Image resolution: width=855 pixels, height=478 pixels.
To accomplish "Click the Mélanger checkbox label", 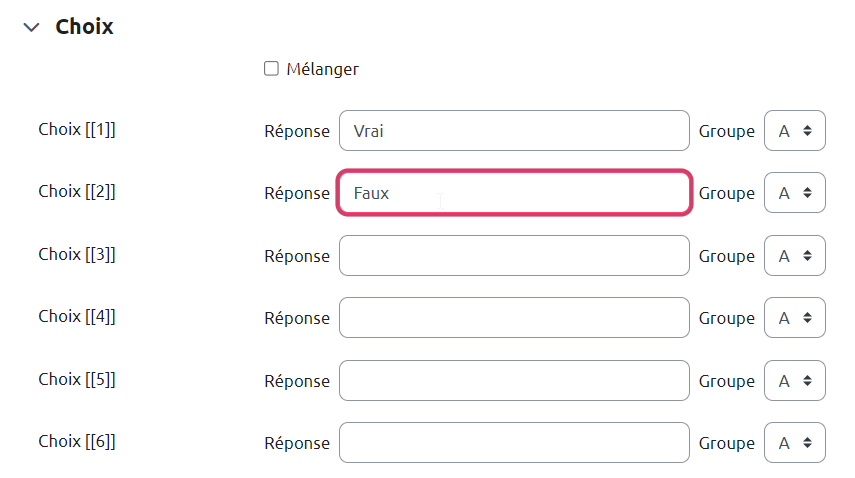I will 322,69.
